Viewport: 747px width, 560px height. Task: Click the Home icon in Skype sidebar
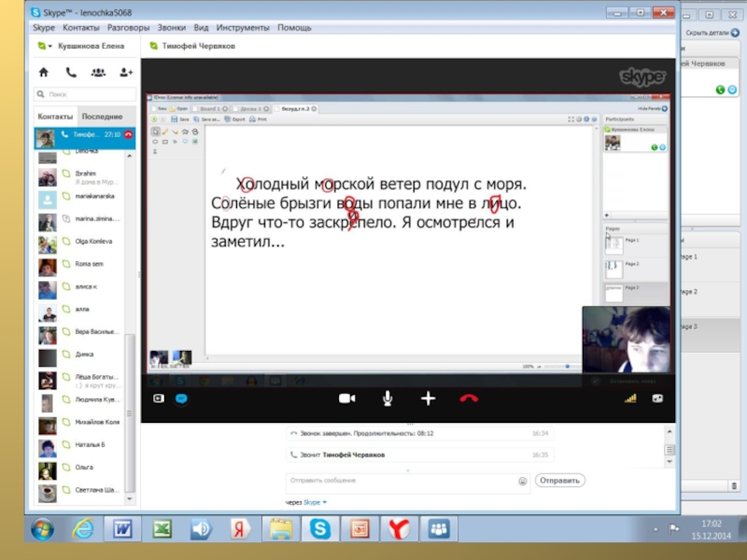pyautogui.click(x=43, y=72)
